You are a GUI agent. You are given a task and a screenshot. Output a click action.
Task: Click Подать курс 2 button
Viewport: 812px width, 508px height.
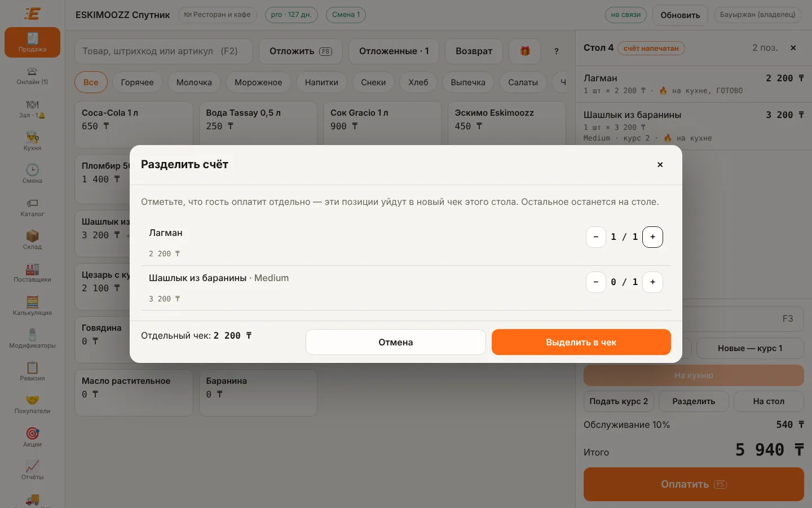(x=619, y=401)
